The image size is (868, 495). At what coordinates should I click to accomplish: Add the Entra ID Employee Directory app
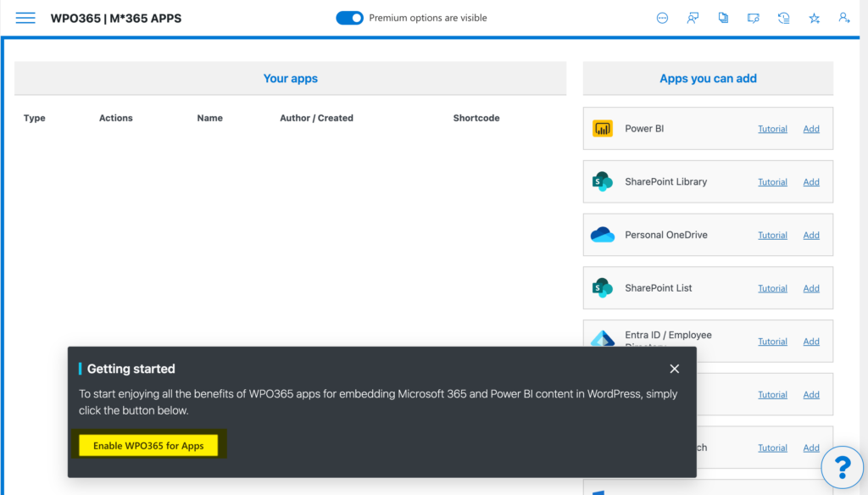click(x=810, y=341)
